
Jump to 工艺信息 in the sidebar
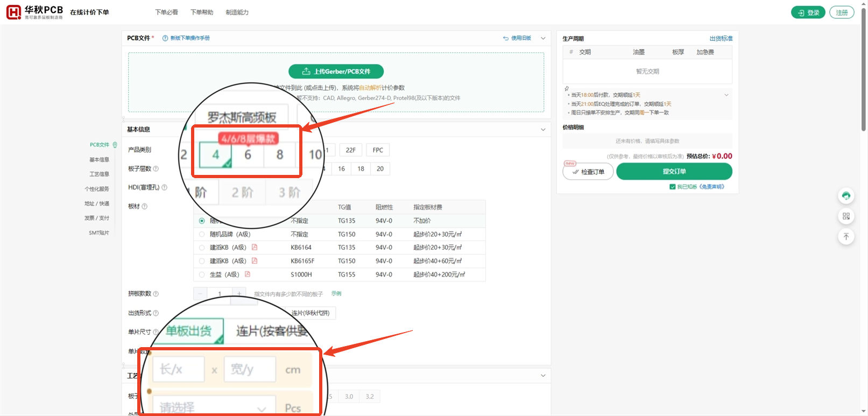pos(100,174)
